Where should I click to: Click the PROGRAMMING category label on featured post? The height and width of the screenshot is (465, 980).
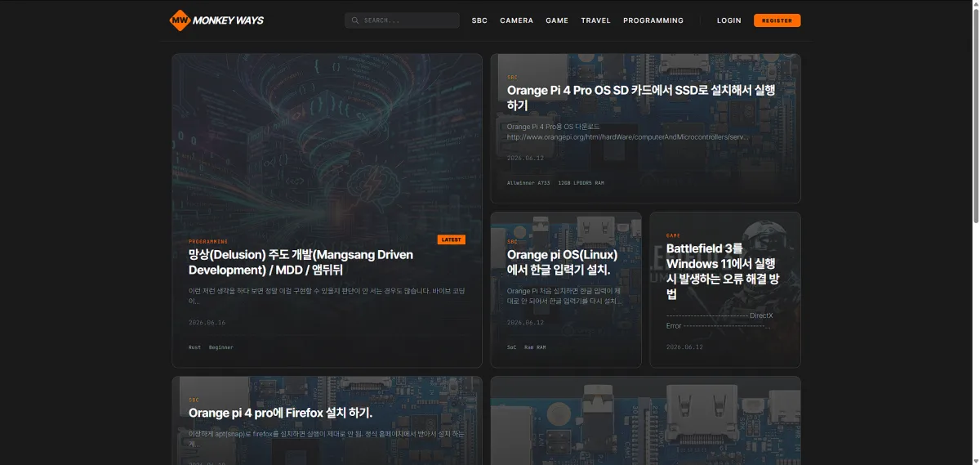(x=208, y=242)
